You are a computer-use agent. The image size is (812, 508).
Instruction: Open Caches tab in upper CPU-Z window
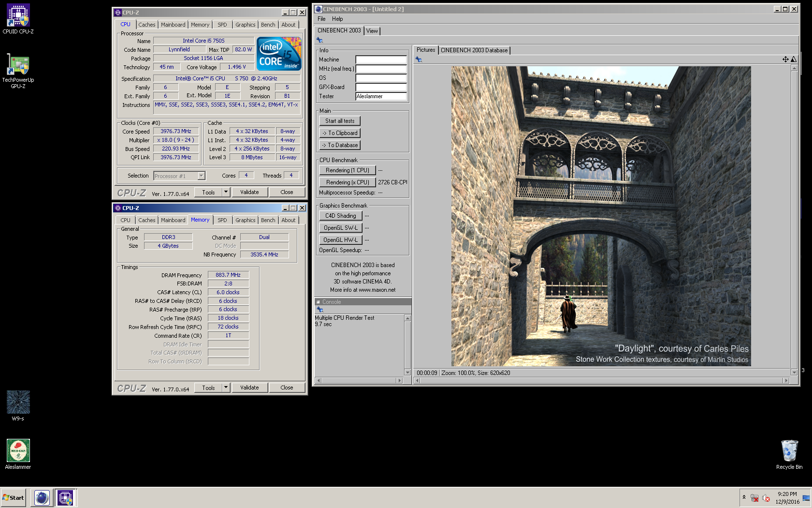coord(147,25)
